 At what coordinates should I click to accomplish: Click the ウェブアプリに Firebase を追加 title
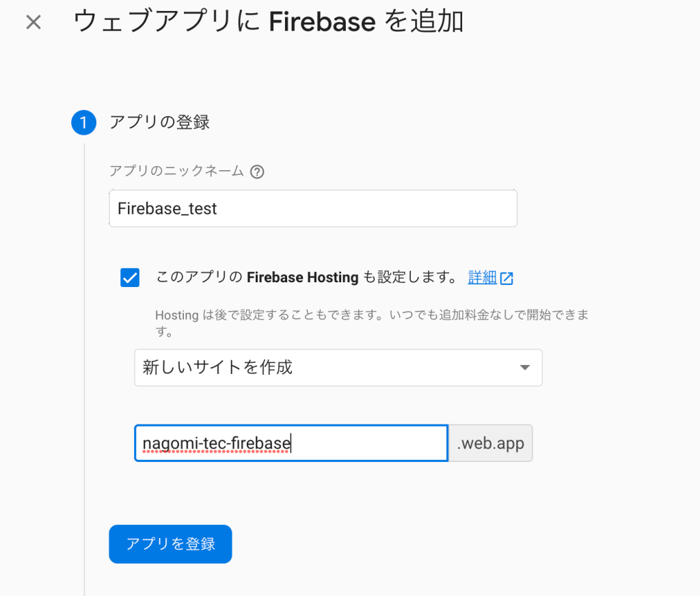(268, 23)
